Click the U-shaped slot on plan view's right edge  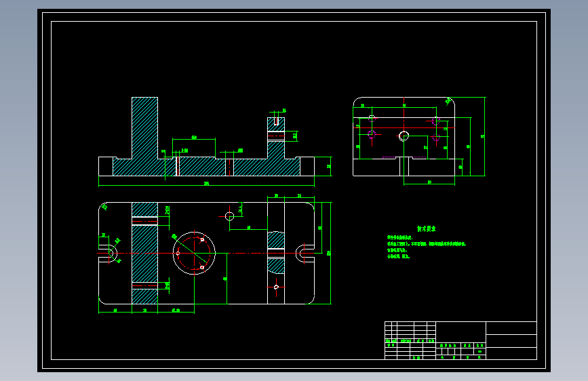click(305, 254)
